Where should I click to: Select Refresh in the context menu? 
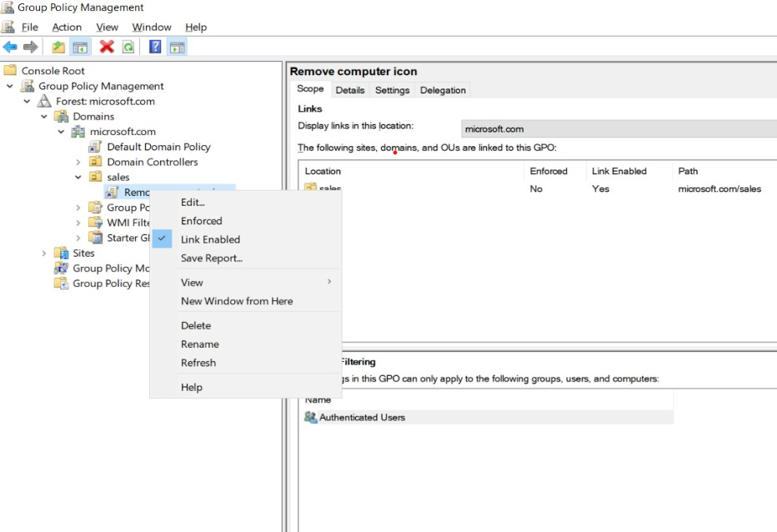point(246,363)
